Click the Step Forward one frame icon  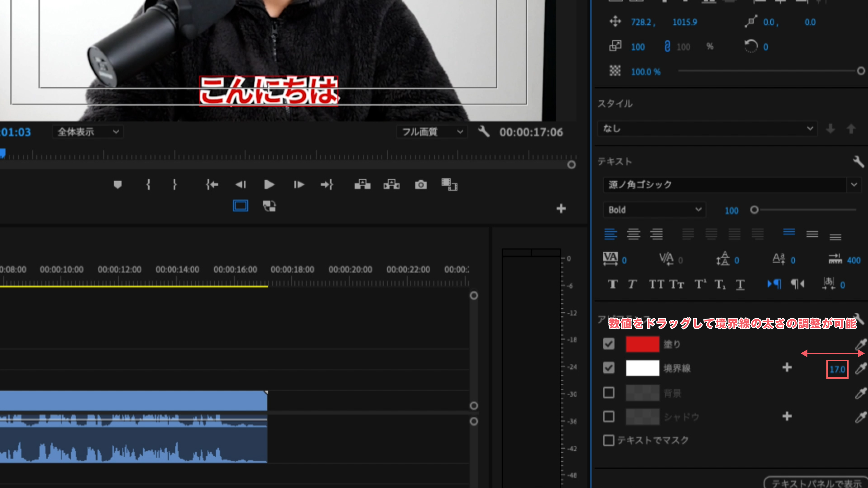(299, 185)
